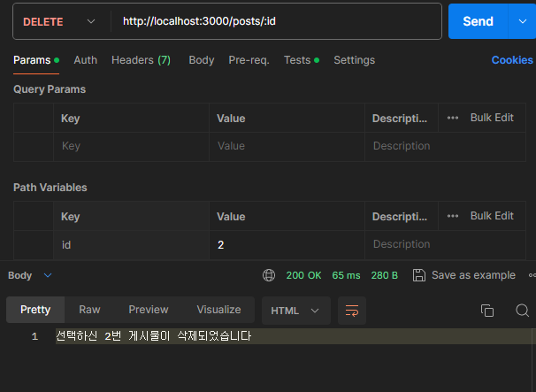This screenshot has height=392, width=536.
Task: Click the 65 ms response time
Action: [x=346, y=275]
